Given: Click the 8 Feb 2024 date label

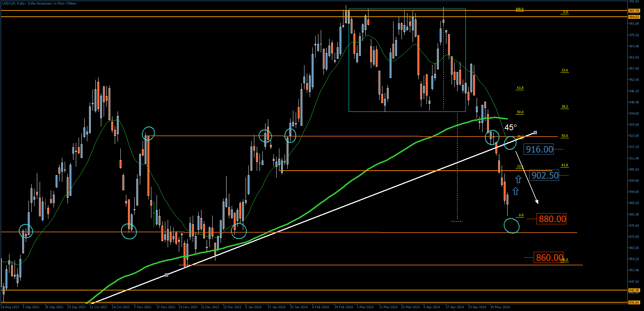Looking at the screenshot, I should coord(320,307).
